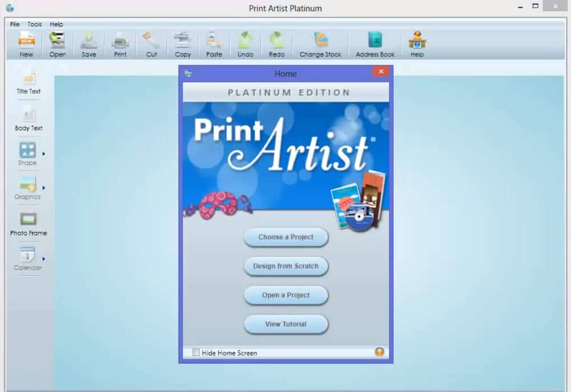Open the Help menu
The height and width of the screenshot is (392, 571).
(57, 25)
